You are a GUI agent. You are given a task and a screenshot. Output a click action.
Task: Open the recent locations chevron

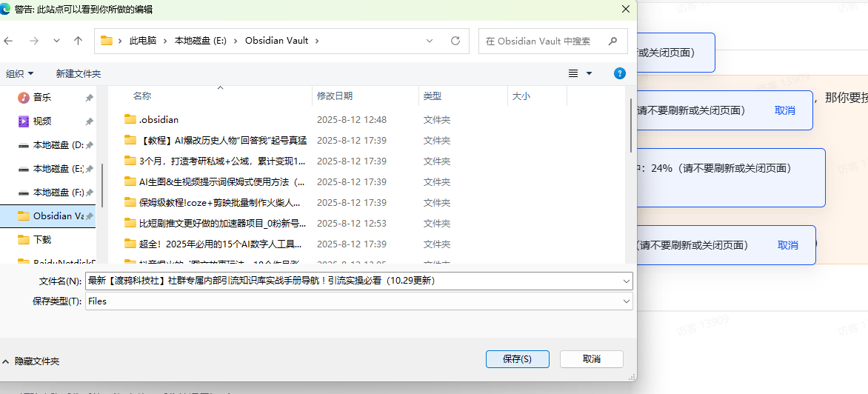[56, 41]
